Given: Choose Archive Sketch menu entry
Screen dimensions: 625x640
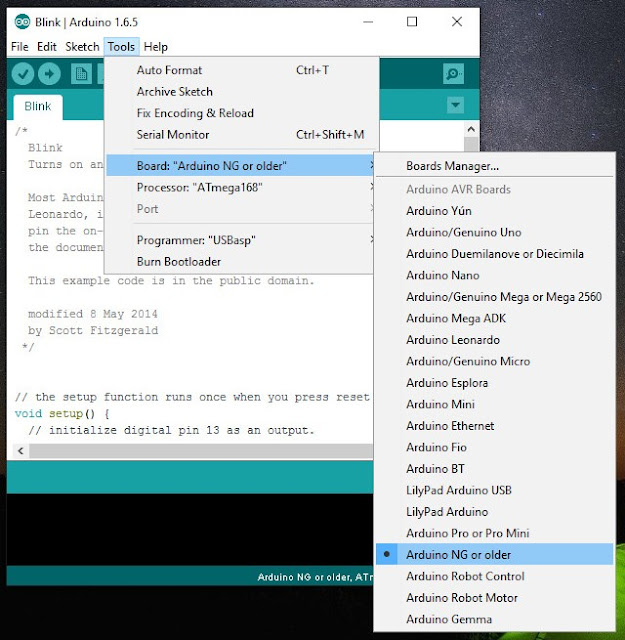Looking at the screenshot, I should click(x=241, y=92).
